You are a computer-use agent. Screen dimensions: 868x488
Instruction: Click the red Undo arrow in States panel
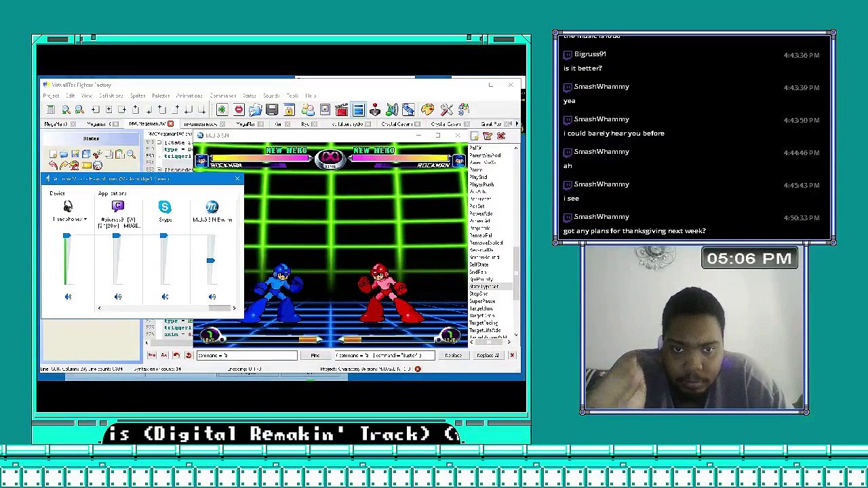tap(53, 165)
